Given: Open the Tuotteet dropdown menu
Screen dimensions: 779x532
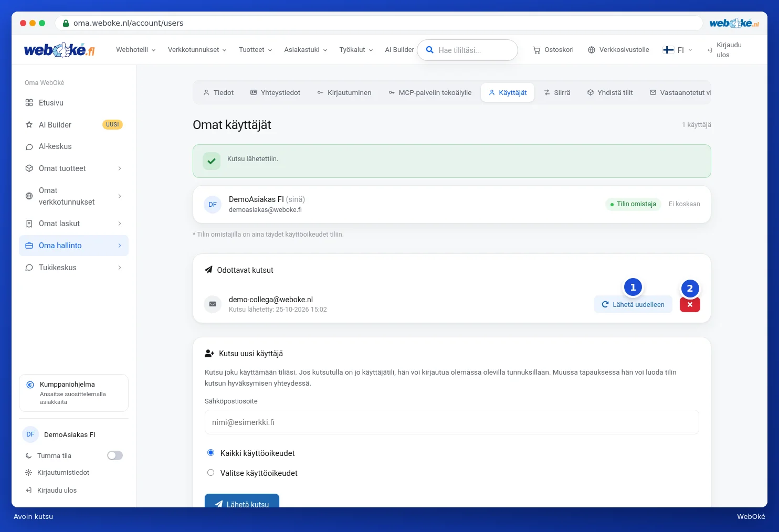Looking at the screenshot, I should pos(256,50).
